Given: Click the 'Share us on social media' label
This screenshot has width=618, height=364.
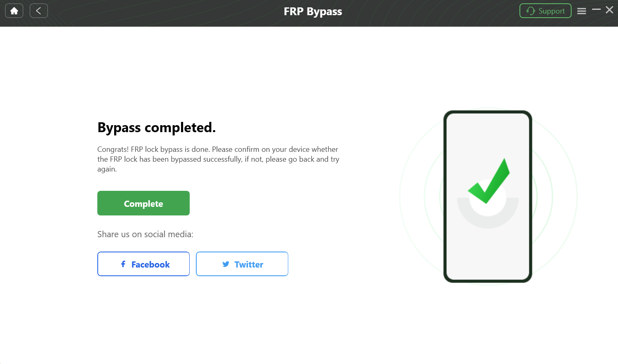Looking at the screenshot, I should coord(145,234).
